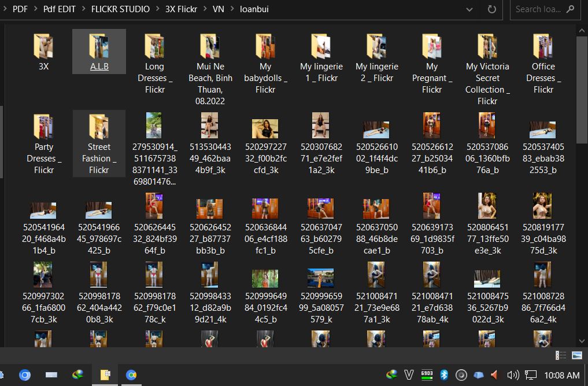This screenshot has height=386, width=588.
Task: Refresh the current folder view
Action: click(x=492, y=9)
